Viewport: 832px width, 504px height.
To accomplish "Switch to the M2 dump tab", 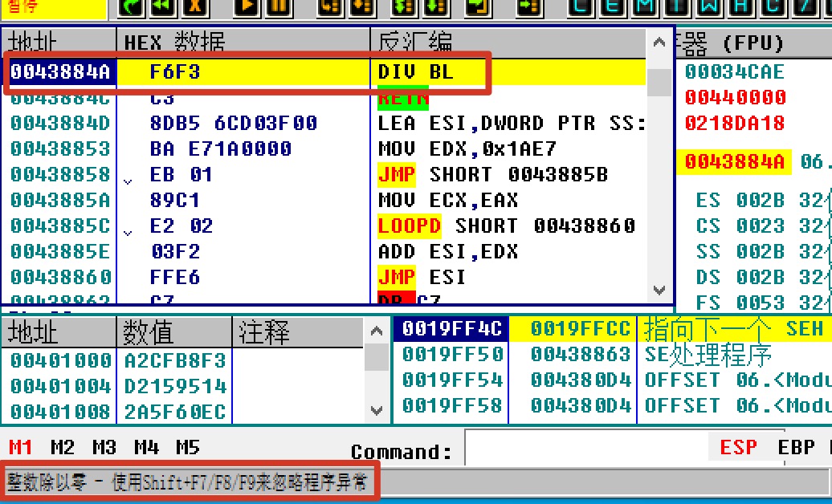I will pos(63,447).
